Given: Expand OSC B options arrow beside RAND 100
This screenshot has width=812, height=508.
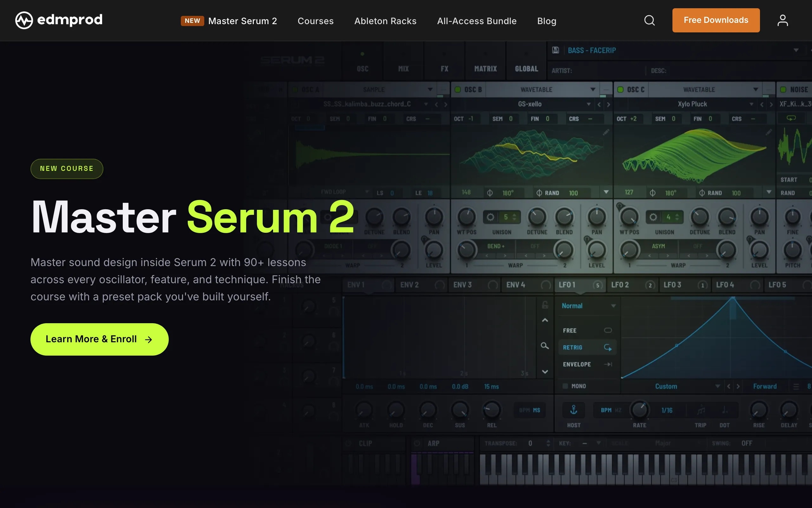Looking at the screenshot, I should (x=606, y=192).
